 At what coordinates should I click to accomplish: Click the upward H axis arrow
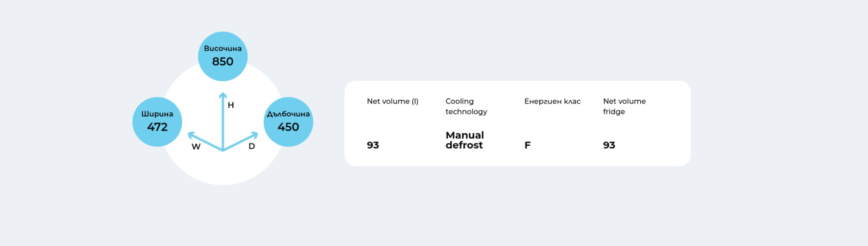click(223, 121)
